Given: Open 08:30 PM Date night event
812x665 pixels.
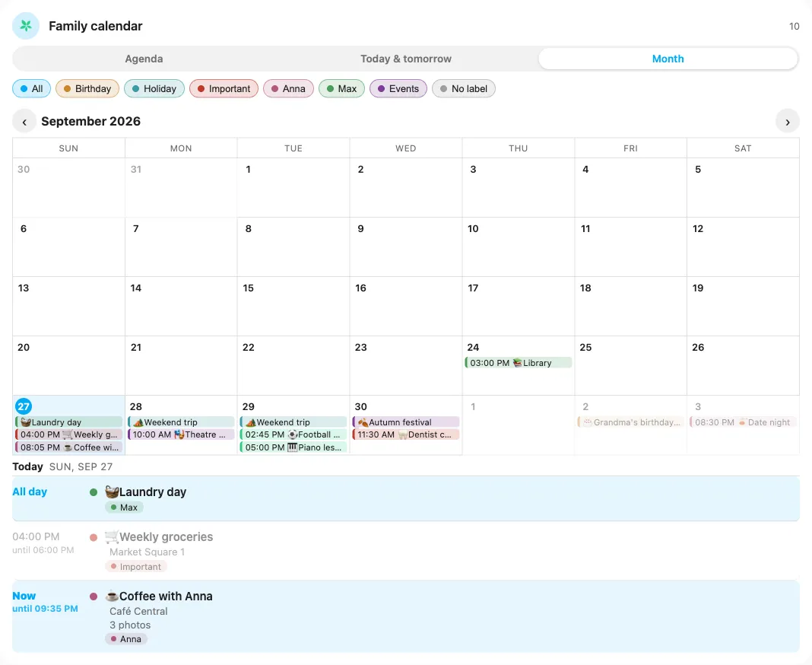Looking at the screenshot, I should click(x=743, y=422).
